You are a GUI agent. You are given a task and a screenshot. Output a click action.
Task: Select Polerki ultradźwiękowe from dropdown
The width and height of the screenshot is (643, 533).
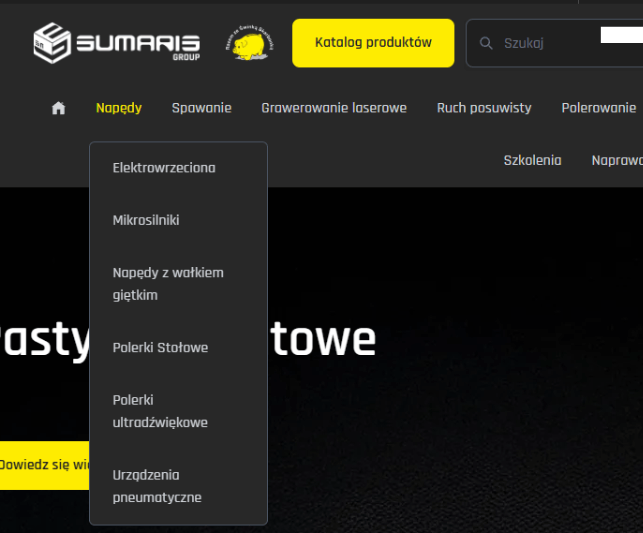click(160, 411)
